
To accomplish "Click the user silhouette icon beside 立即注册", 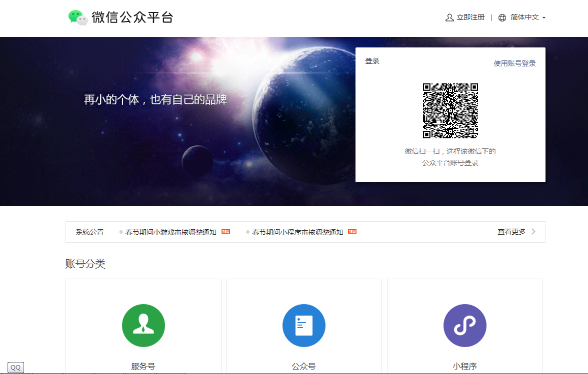I will [449, 17].
